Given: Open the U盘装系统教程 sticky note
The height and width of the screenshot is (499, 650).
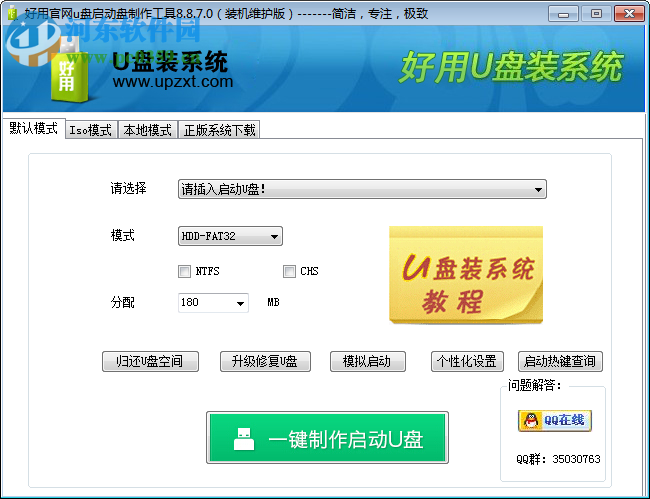Looking at the screenshot, I should pos(466,274).
